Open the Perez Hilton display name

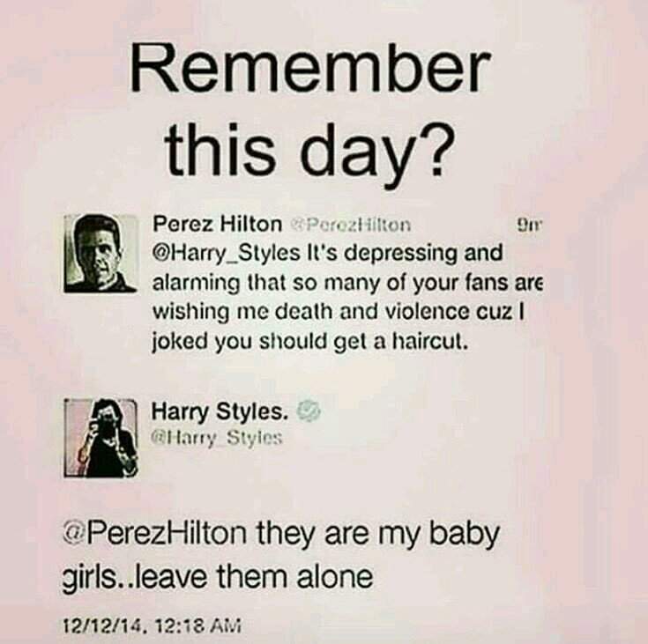[217, 225]
